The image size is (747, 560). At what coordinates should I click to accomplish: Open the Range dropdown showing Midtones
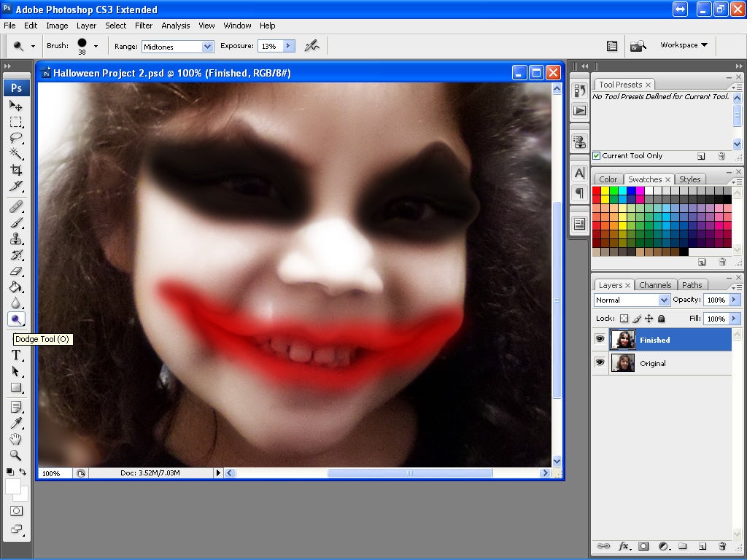pyautogui.click(x=177, y=46)
